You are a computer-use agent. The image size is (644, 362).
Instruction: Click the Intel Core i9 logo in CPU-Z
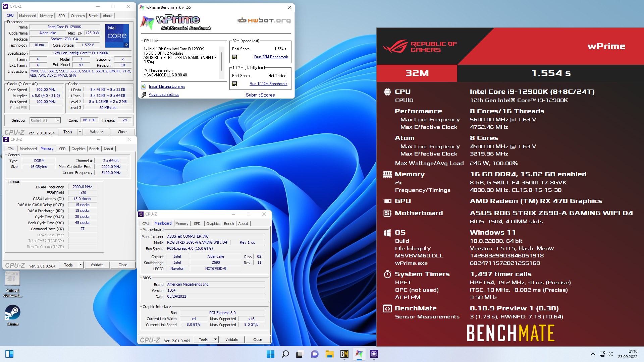pos(117,36)
